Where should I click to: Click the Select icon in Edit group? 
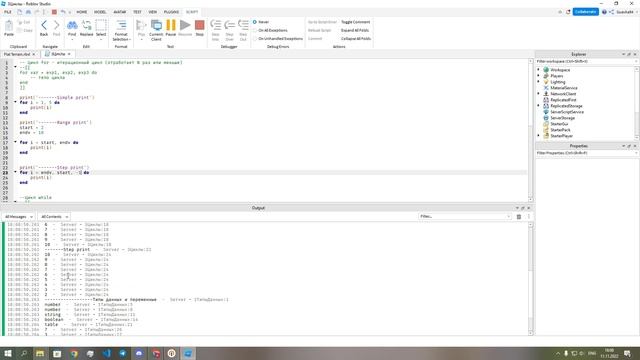(x=101, y=26)
